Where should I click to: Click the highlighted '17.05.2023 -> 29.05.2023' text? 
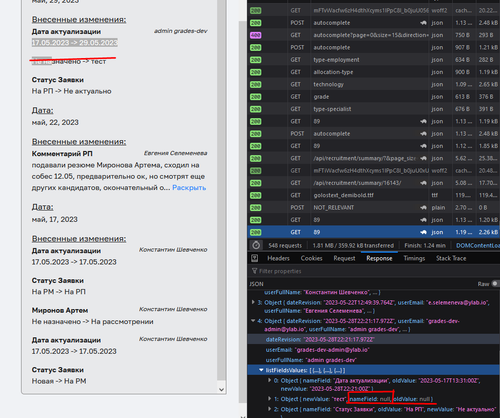(x=75, y=43)
